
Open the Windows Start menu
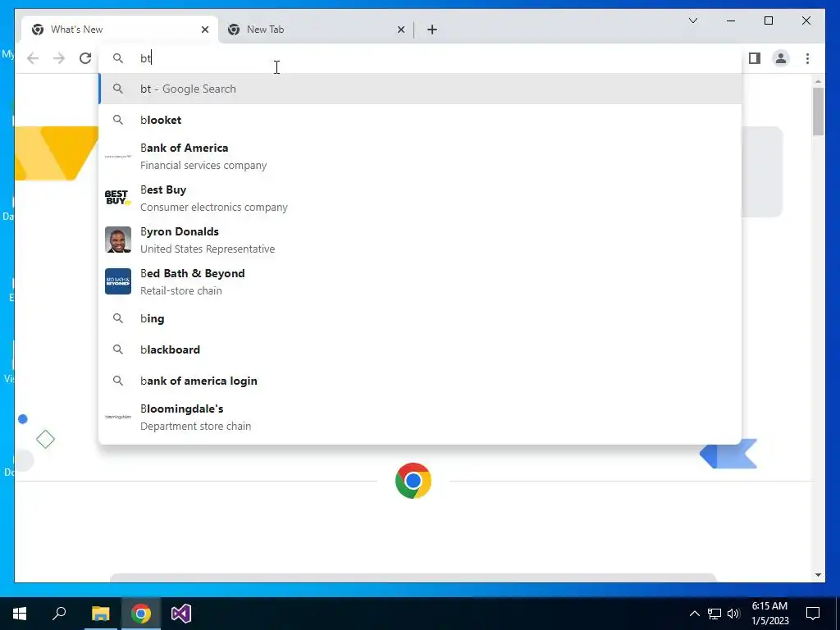[20, 614]
